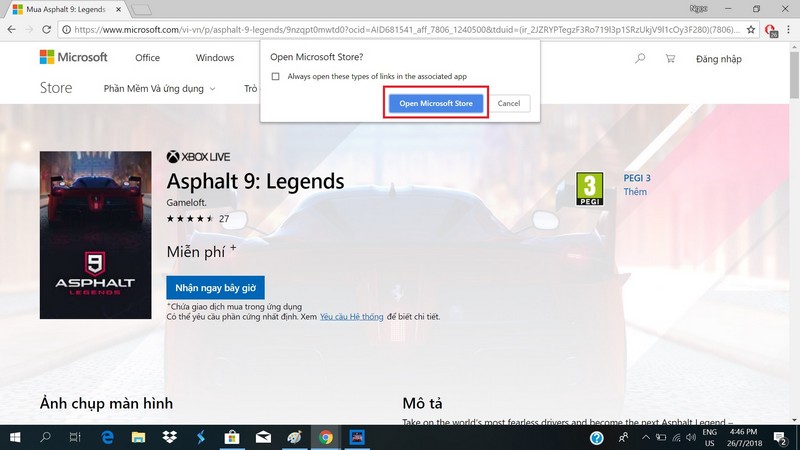Open Task View on the taskbar
This screenshot has height=450, width=800.
pos(75,437)
